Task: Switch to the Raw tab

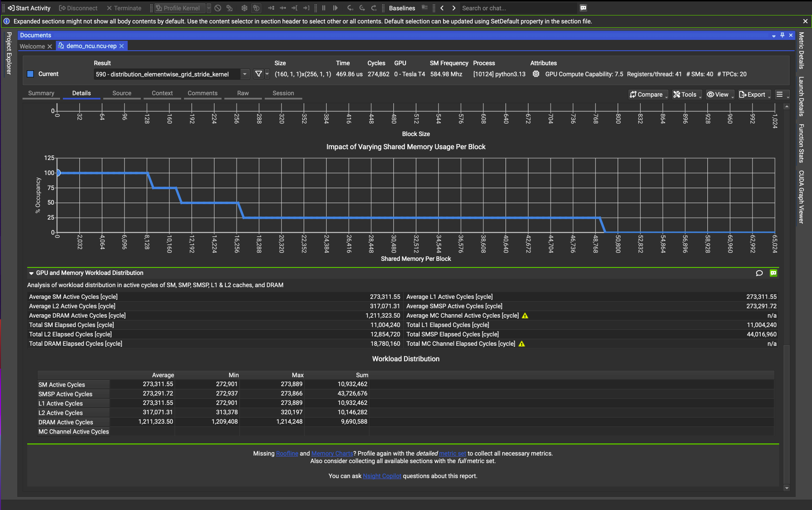Action: point(243,93)
